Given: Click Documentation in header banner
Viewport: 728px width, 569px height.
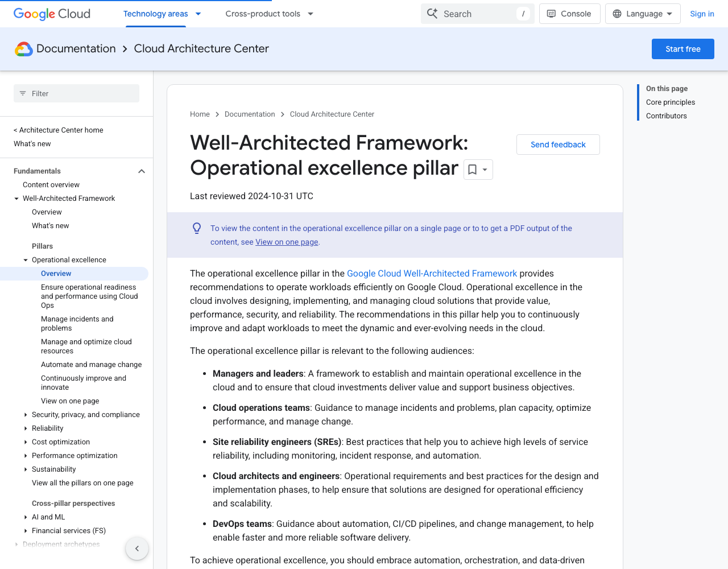Looking at the screenshot, I should tap(76, 49).
